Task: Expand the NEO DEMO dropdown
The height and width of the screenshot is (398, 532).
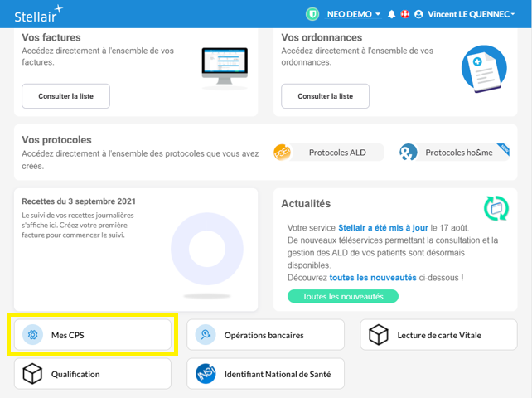Action: (354, 14)
